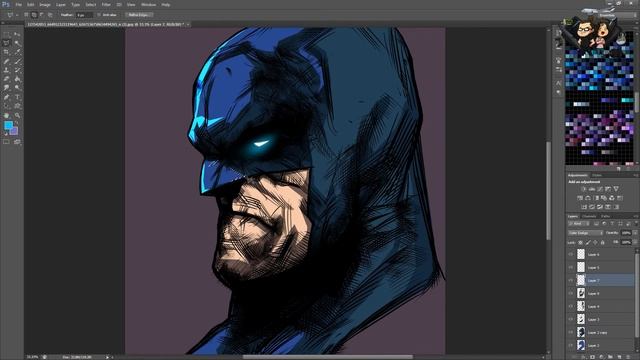Viewport: 640px width, 360px height.
Task: Hide Layer 5 with its eye icon
Action: tap(571, 267)
